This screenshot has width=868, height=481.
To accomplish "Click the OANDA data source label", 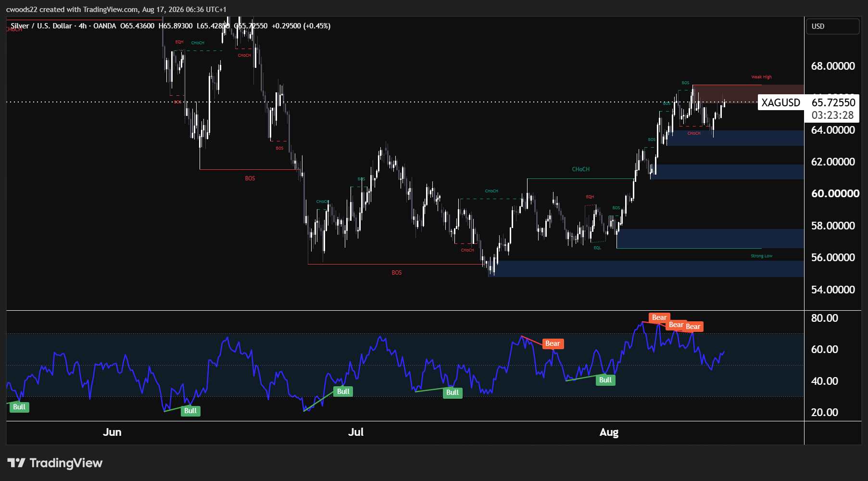I will (104, 26).
